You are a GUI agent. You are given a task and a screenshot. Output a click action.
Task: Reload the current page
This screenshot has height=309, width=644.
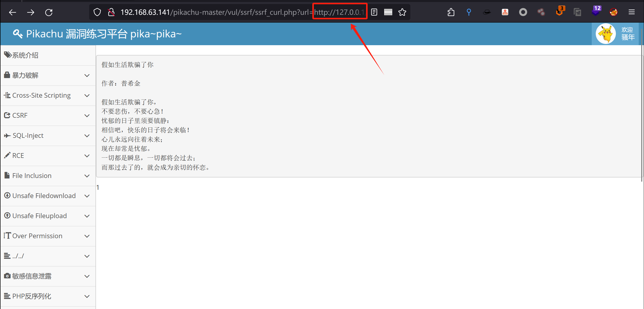(x=49, y=12)
